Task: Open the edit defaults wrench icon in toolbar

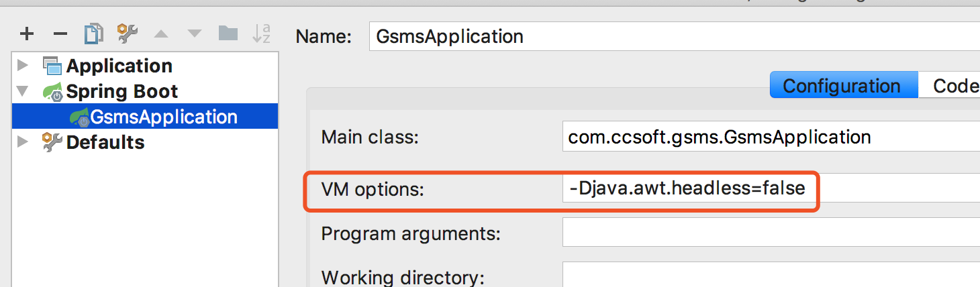Action: click(128, 34)
